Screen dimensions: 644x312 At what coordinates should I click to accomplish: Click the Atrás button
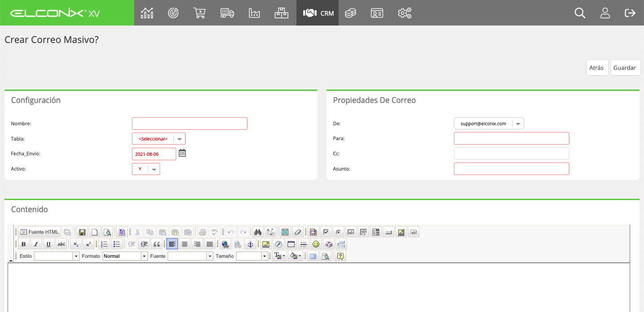tap(597, 68)
